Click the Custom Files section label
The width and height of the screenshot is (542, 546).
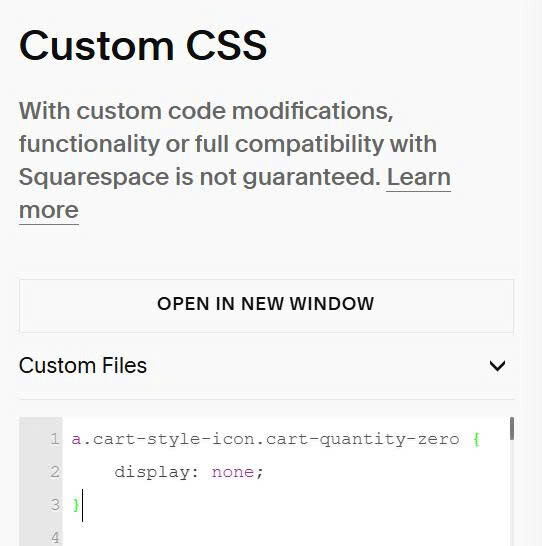coord(83,366)
